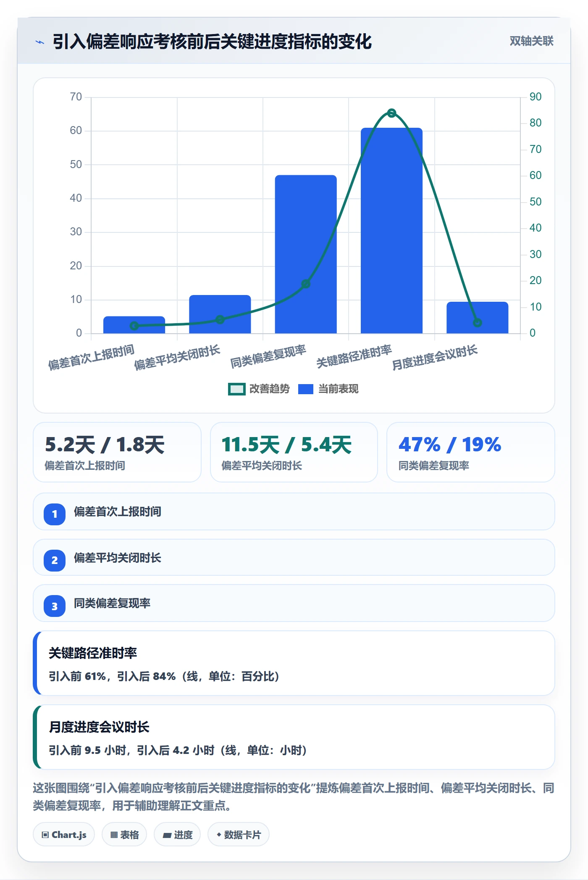Click right axis value 90
This screenshot has width=588, height=880.
[535, 97]
